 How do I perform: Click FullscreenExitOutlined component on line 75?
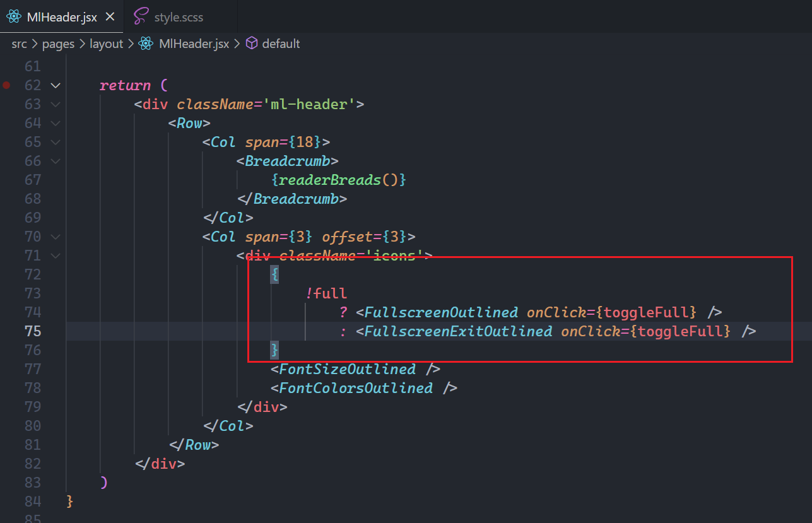(458, 331)
